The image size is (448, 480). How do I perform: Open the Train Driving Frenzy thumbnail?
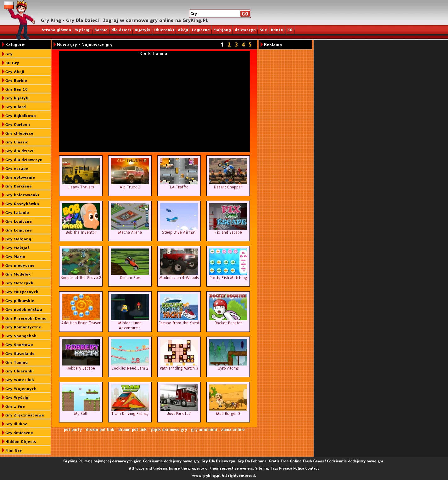tap(130, 398)
